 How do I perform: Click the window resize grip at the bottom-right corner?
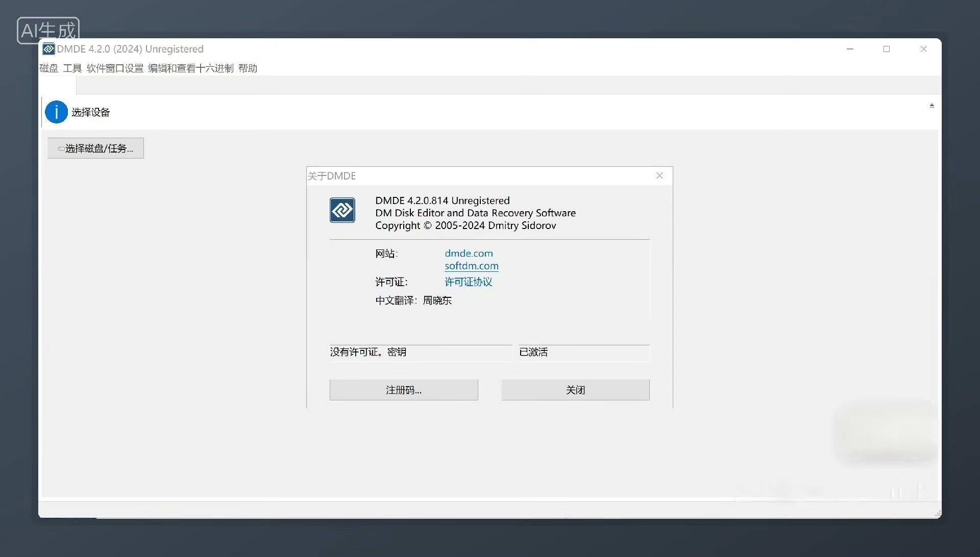point(937,514)
